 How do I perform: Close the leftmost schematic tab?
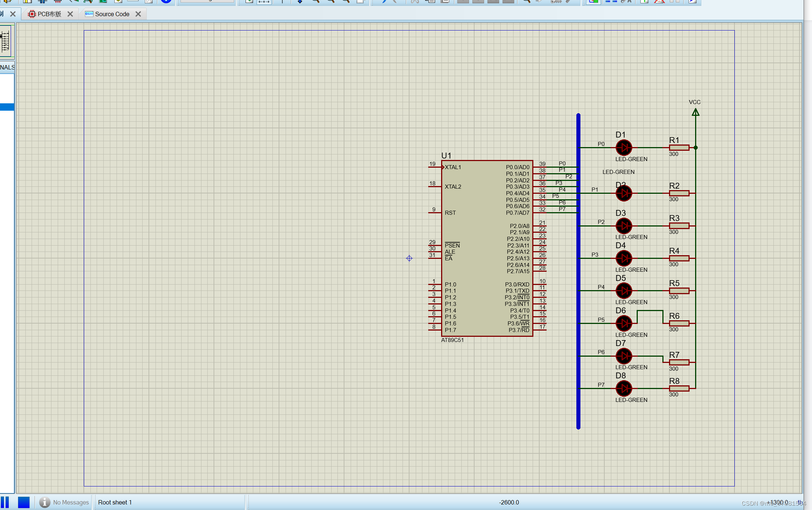point(13,14)
